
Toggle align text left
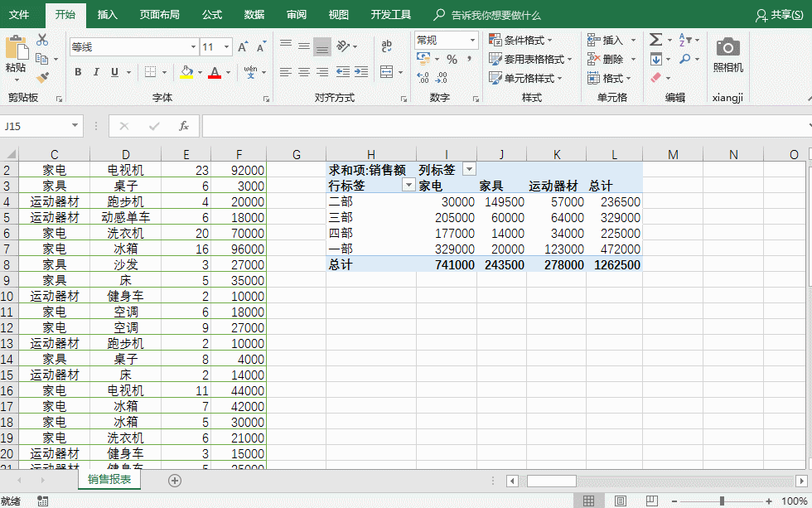[x=285, y=72]
